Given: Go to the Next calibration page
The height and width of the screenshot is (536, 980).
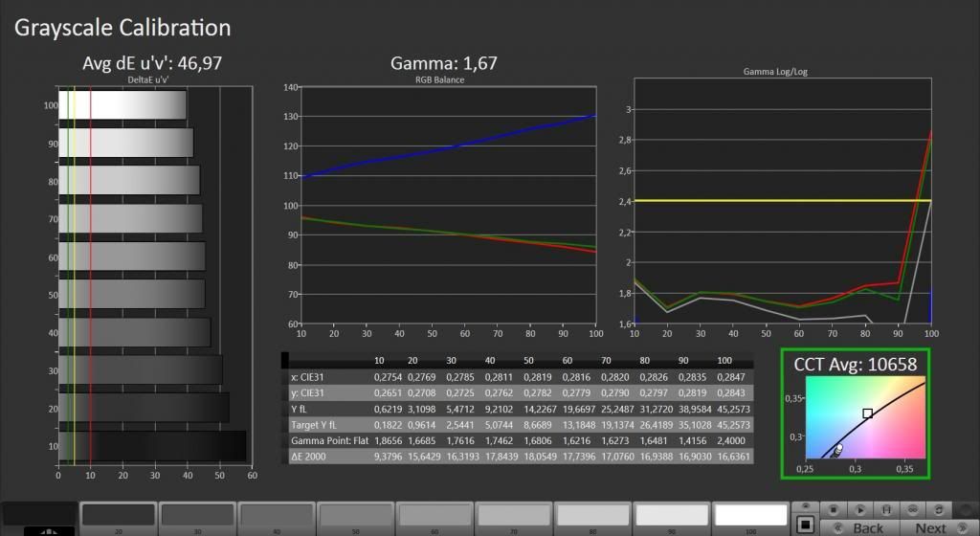Looking at the screenshot, I should (929, 527).
